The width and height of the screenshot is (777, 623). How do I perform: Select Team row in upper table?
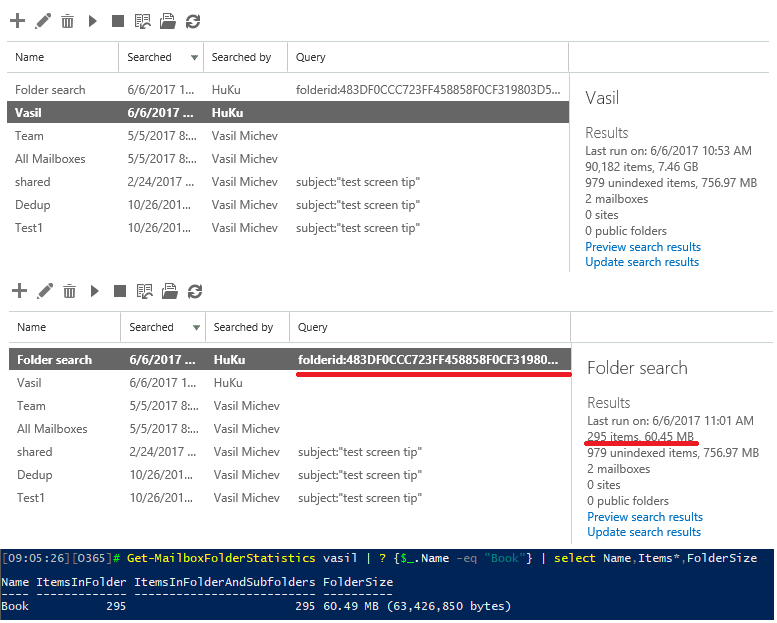[x=288, y=136]
